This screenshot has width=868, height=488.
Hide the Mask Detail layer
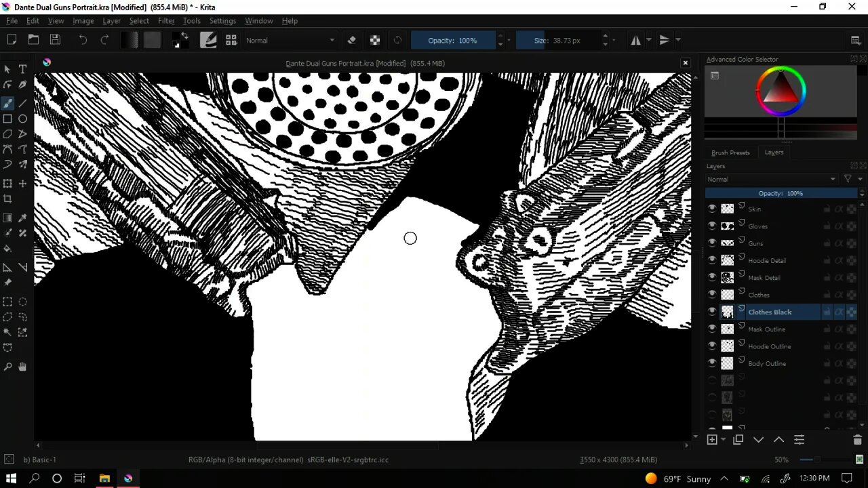tap(712, 277)
